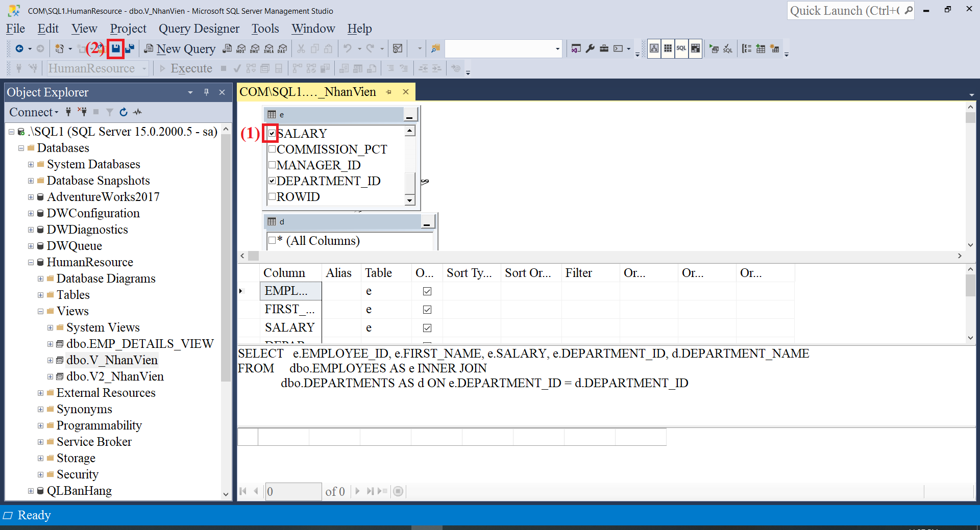This screenshot has width=980, height=530.
Task: Click the Execute SQL icon in designer toolbar
Action: coord(714,49)
